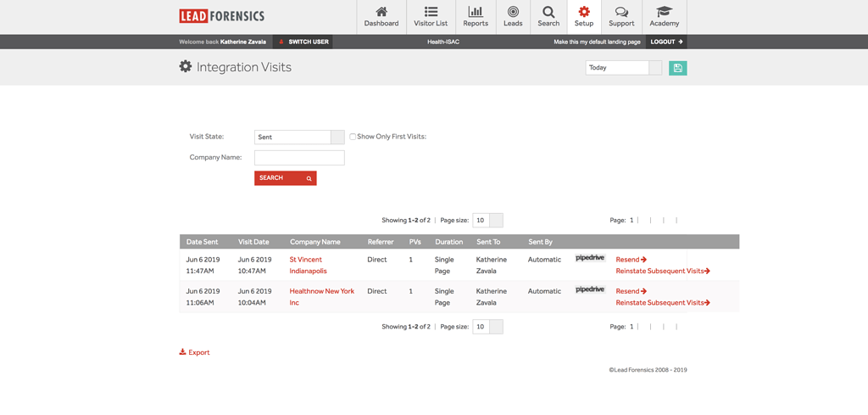Click the Export download link
The height and width of the screenshot is (415, 868).
(194, 352)
